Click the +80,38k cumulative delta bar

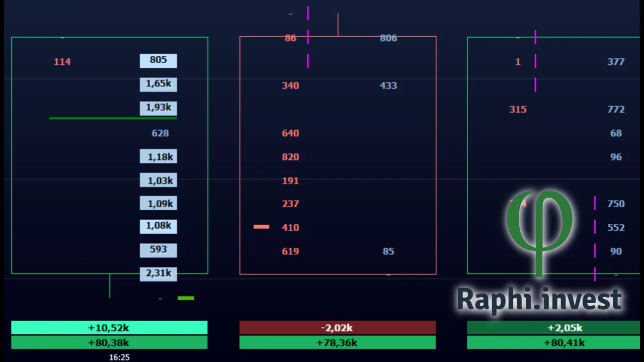pyautogui.click(x=109, y=342)
